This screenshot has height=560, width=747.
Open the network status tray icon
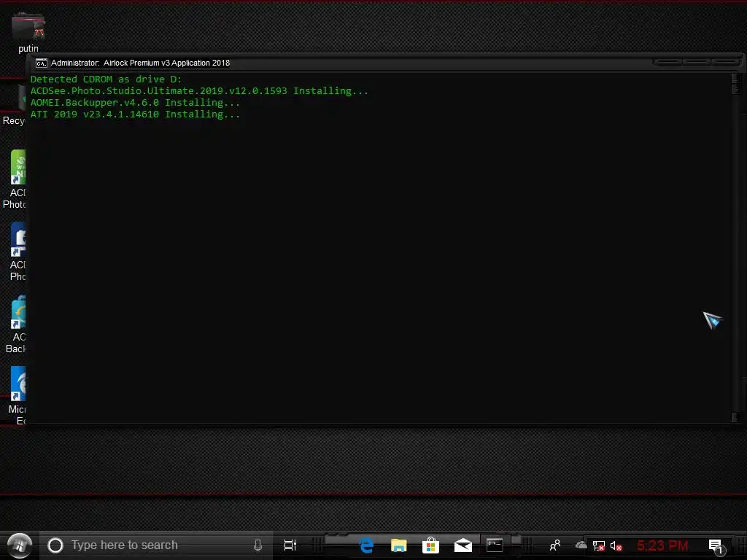pos(598,545)
